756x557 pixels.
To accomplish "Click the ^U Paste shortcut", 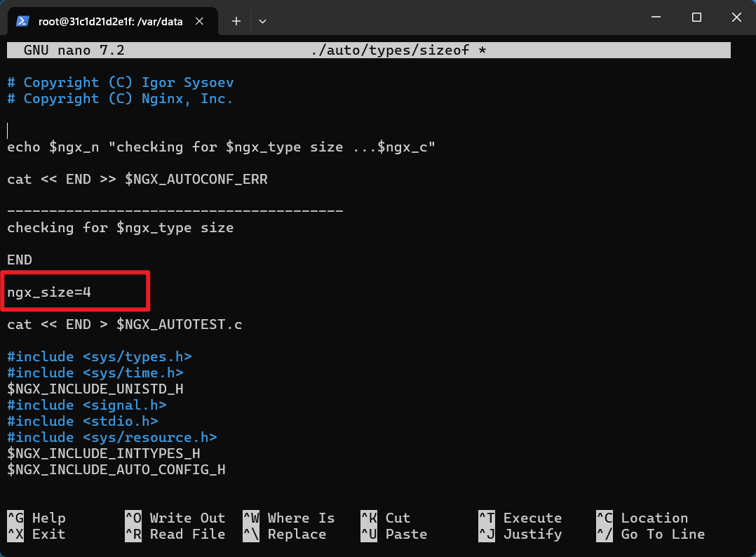I will tap(394, 534).
